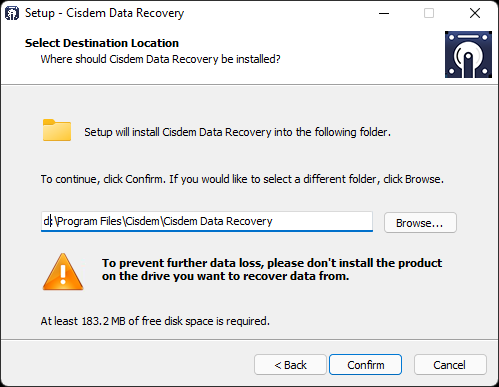Image resolution: width=499 pixels, height=387 pixels.
Task: Go back with the Back button
Action: (x=290, y=365)
